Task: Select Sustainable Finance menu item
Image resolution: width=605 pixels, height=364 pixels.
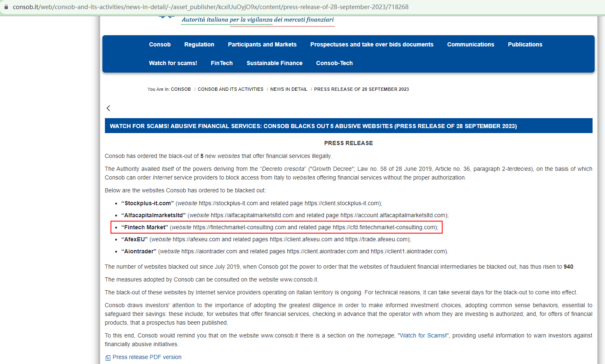Action: point(275,63)
